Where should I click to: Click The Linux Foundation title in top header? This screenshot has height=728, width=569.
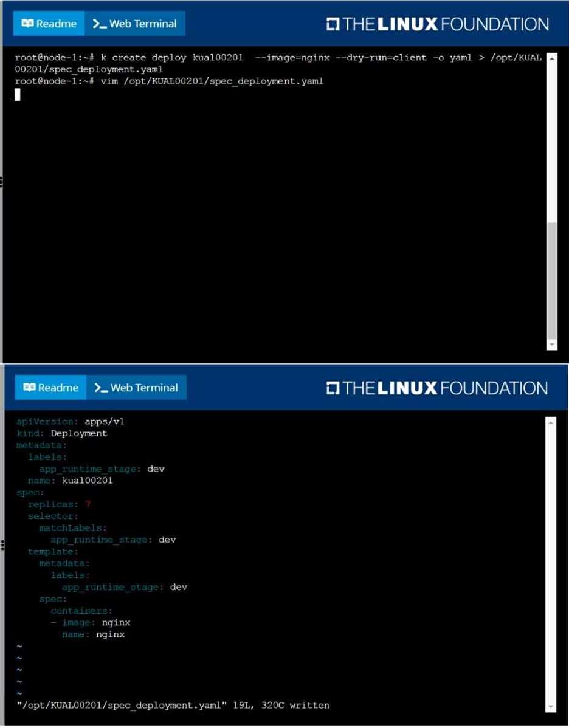[x=446, y=24]
